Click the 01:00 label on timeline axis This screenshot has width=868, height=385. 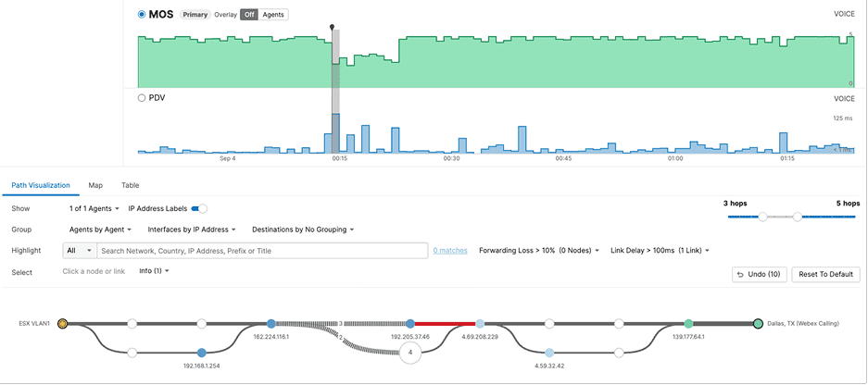coord(674,159)
